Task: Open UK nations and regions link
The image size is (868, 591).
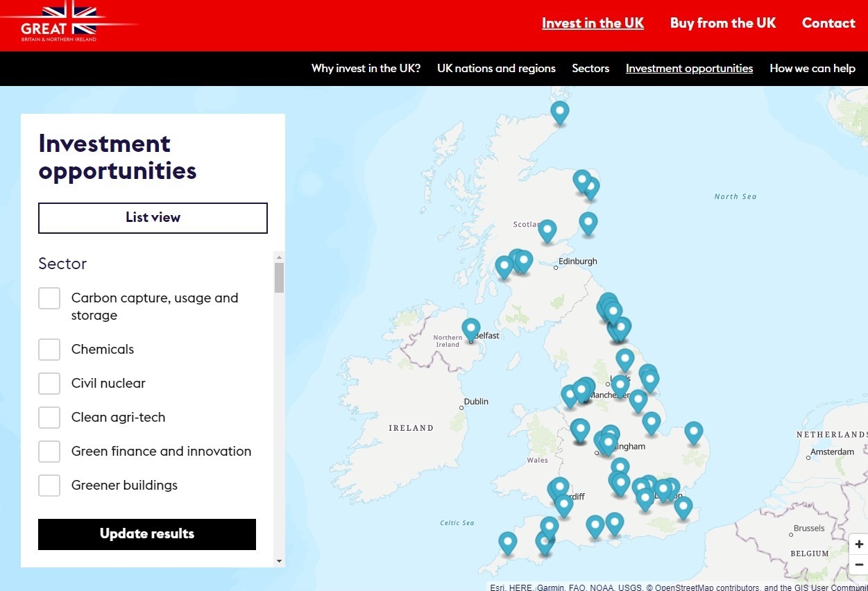Action: [x=496, y=69]
